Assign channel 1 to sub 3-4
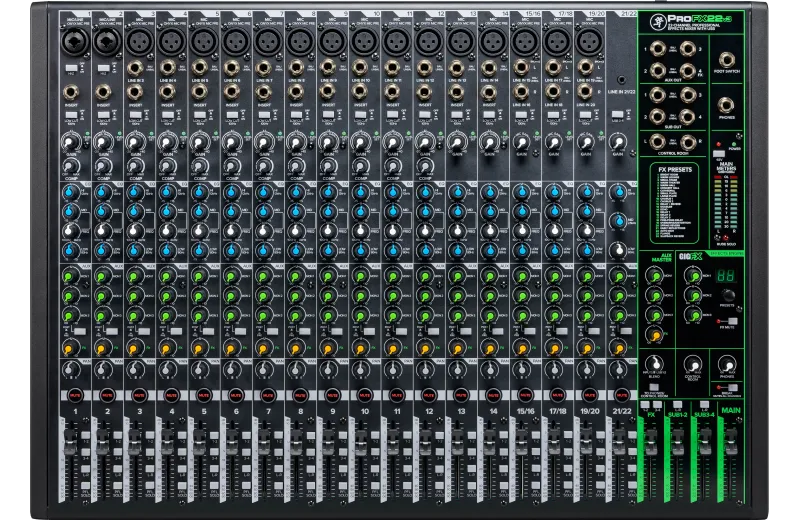 85,453
